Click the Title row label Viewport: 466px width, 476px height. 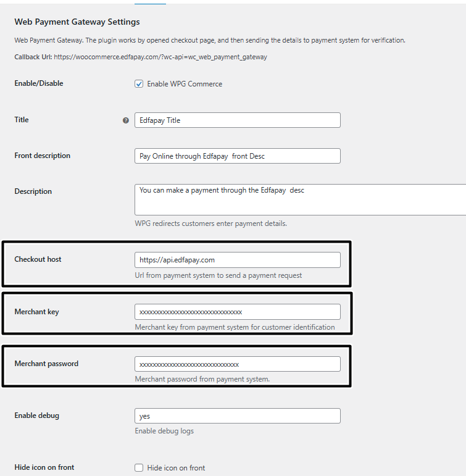(x=21, y=120)
